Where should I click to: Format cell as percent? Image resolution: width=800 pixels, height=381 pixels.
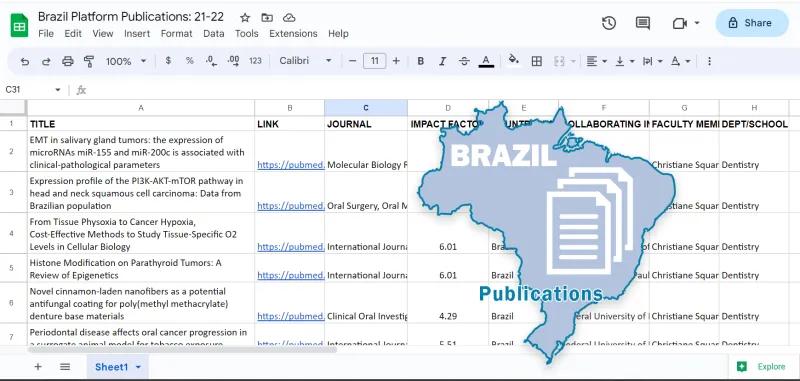tap(190, 61)
